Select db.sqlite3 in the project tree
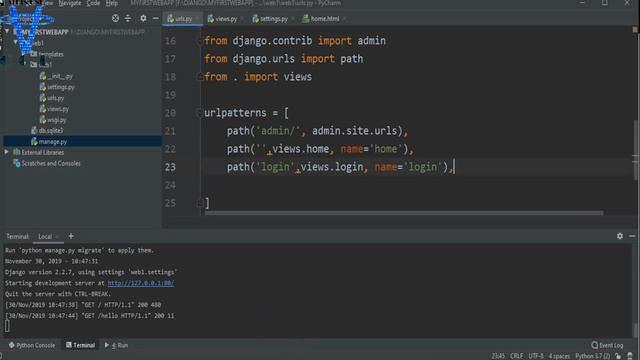 [x=51, y=131]
